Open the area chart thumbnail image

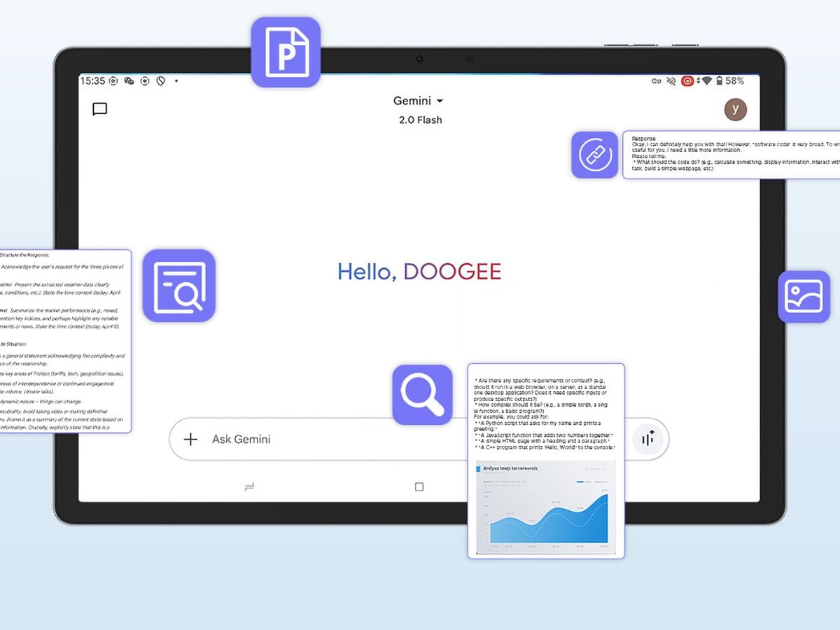[x=546, y=507]
